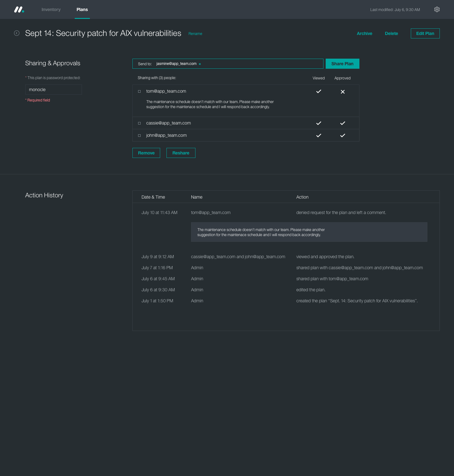Click the July 9 at 9:12 AM entry
The height and width of the screenshot is (476, 454).
click(158, 257)
